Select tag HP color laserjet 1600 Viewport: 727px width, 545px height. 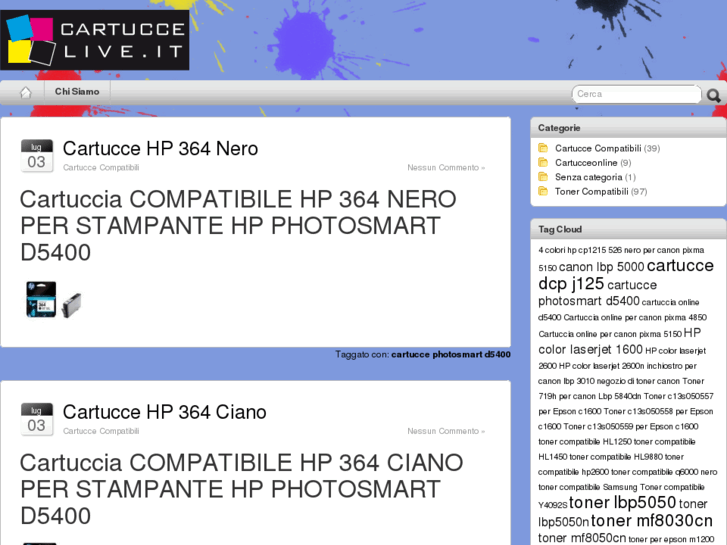click(619, 341)
